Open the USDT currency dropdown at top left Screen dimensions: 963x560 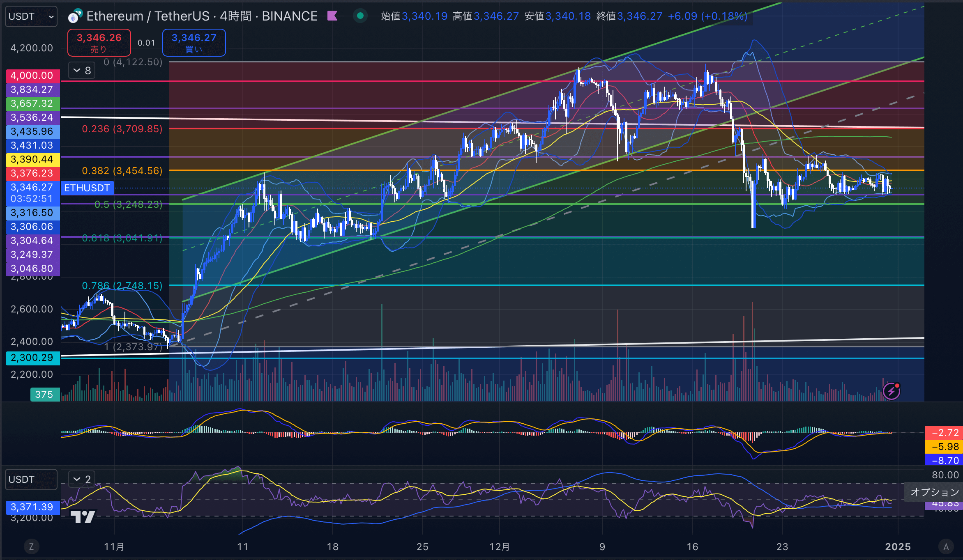pos(31,16)
